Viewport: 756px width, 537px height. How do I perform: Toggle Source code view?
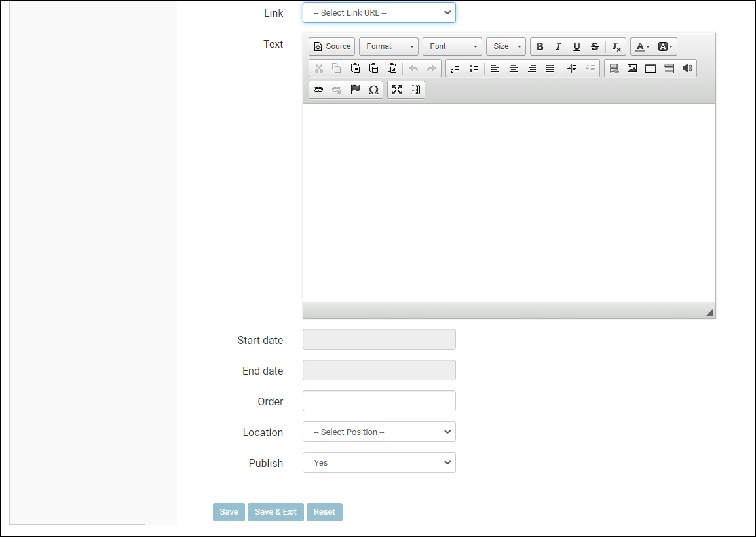pyautogui.click(x=332, y=46)
